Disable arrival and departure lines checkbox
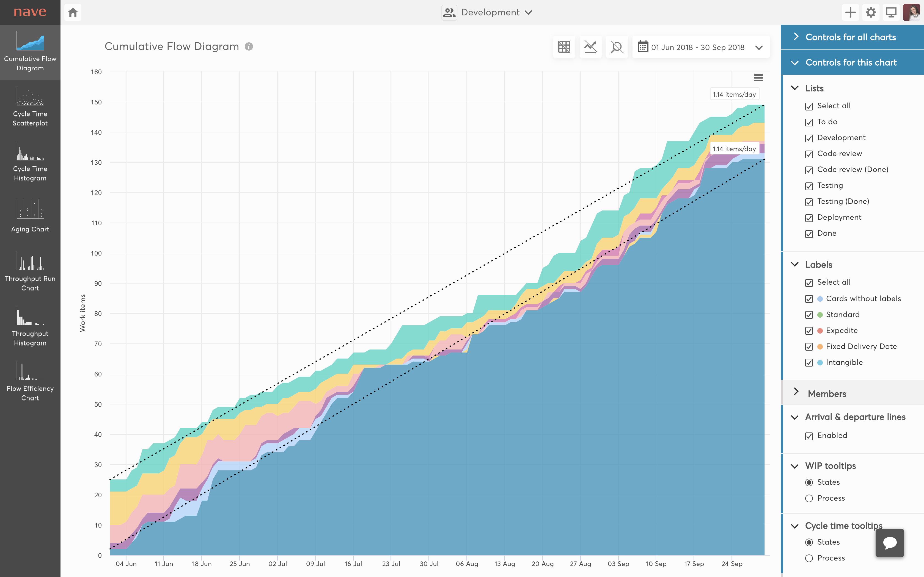 [x=809, y=436]
